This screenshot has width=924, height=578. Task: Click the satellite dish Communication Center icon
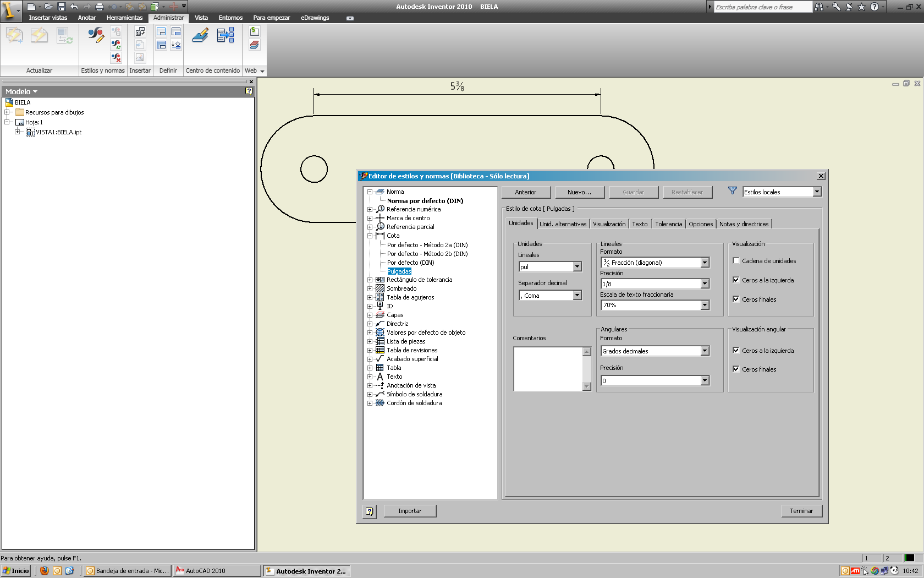tap(849, 7)
